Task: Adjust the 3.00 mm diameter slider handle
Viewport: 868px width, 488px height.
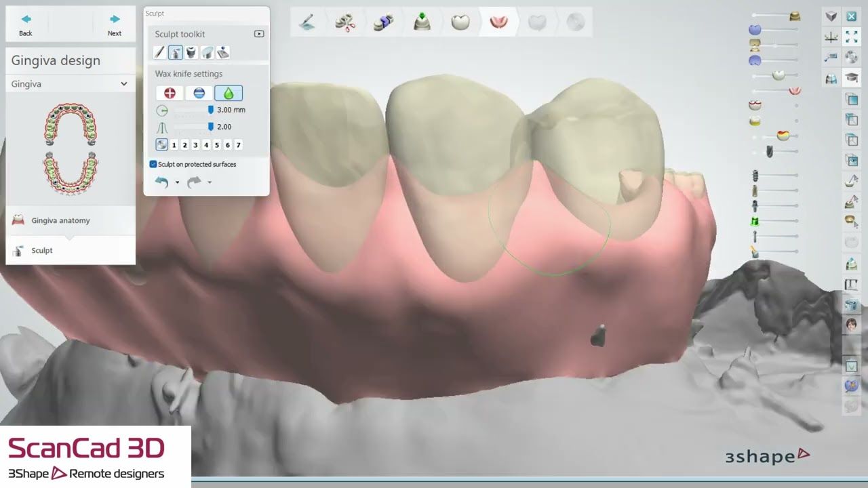Action: tap(210, 110)
